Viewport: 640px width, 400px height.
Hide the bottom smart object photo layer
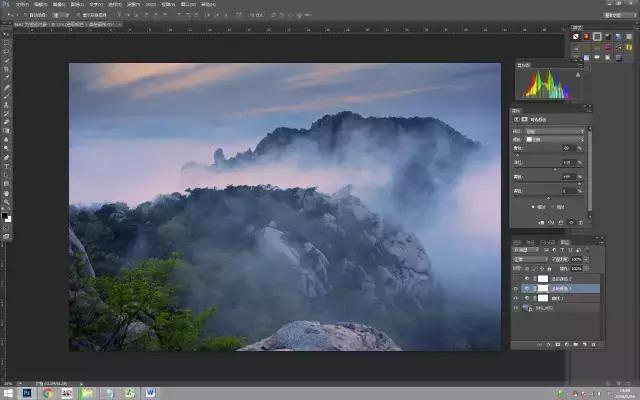[x=516, y=308]
